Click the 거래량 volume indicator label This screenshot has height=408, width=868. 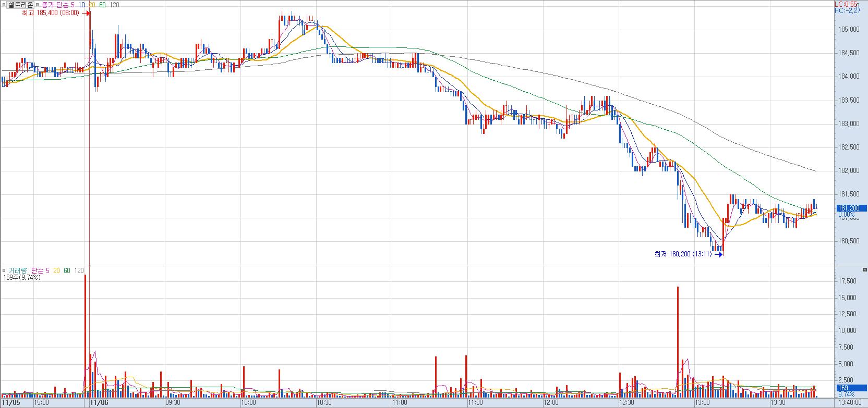click(x=18, y=270)
